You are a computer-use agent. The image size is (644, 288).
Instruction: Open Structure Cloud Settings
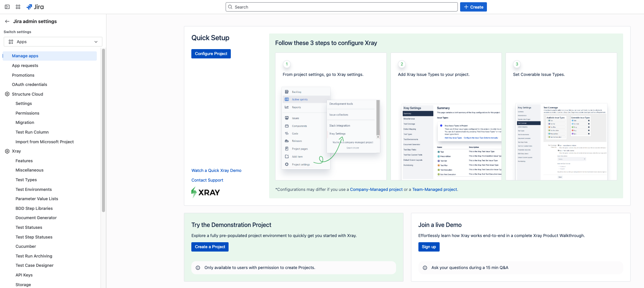click(x=24, y=103)
